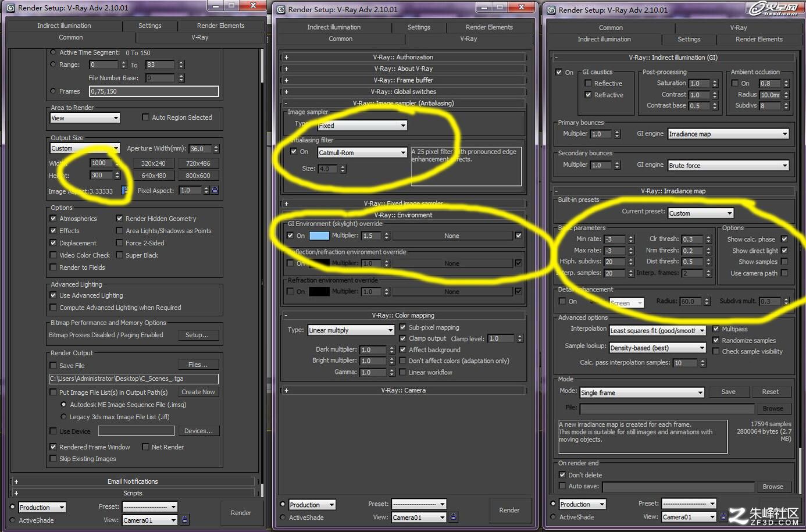
Task: Toggle Sub-pixel mapping in Color mapping
Action: [402, 327]
